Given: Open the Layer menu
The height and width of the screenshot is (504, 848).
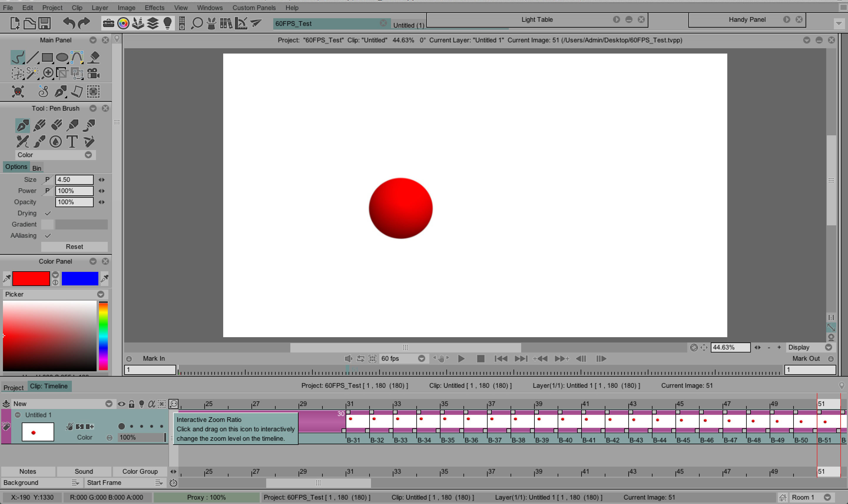Looking at the screenshot, I should tap(100, 7).
